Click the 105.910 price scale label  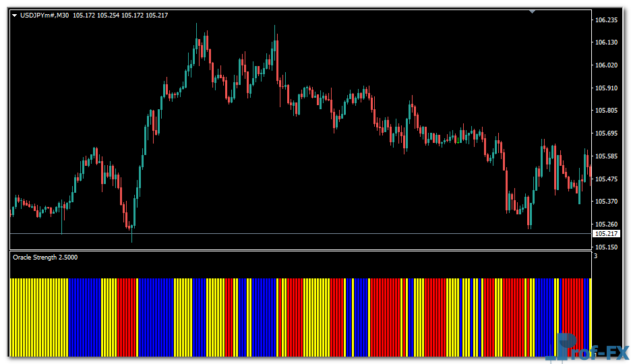[607, 88]
